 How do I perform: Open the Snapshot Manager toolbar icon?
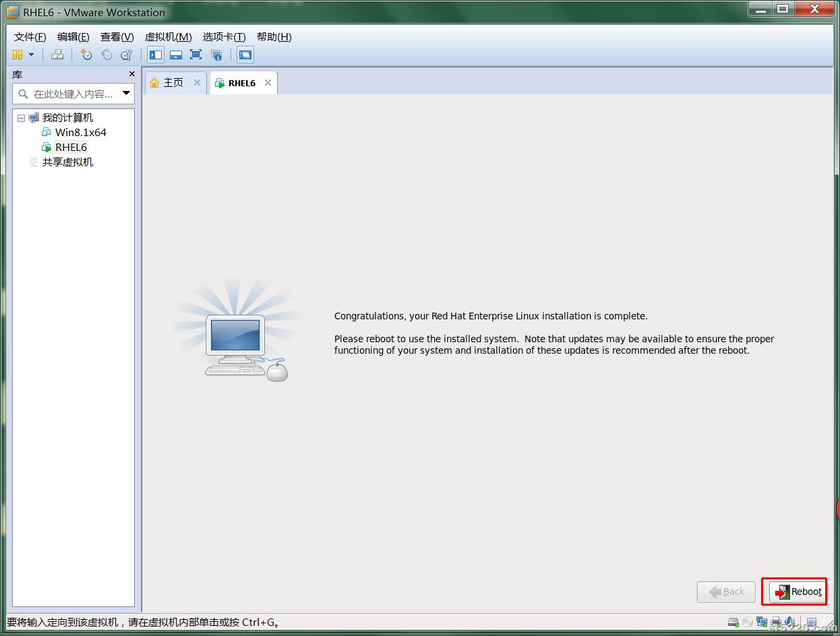click(x=126, y=55)
